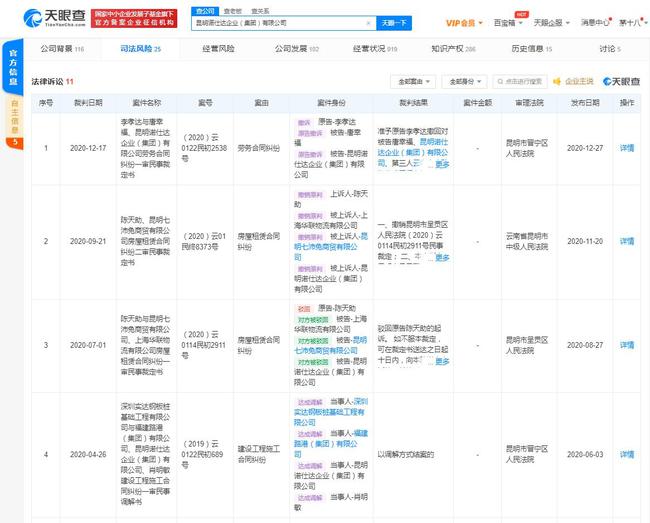
Task: Click the red HOT badge above 百宝箱
Action: click(521, 15)
